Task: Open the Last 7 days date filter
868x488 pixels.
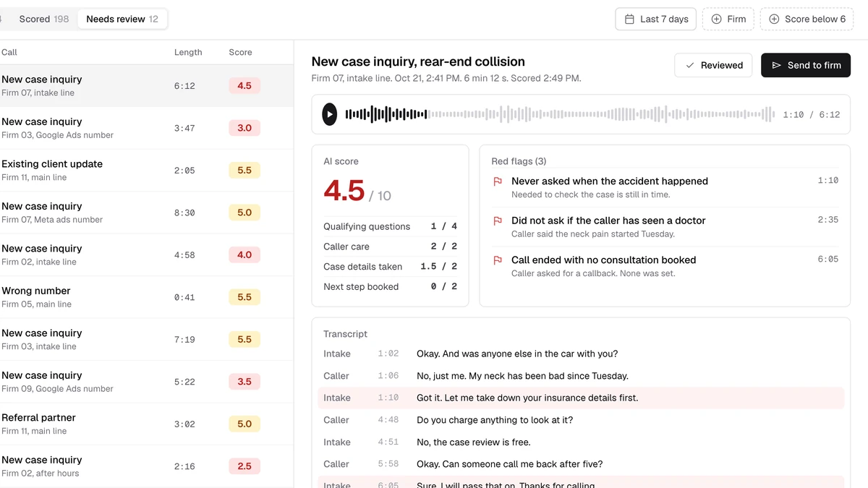Action: [655, 19]
